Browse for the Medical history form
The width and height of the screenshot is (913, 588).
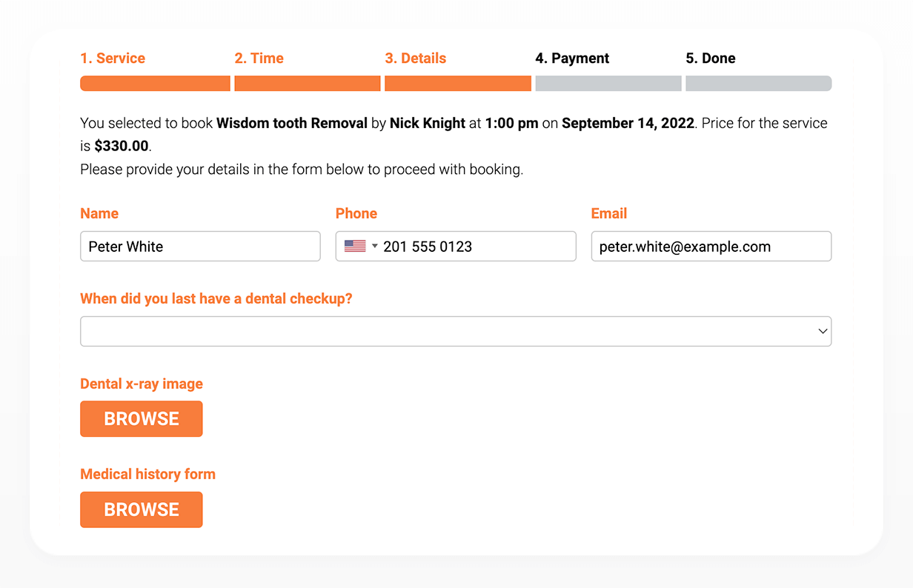coord(142,510)
